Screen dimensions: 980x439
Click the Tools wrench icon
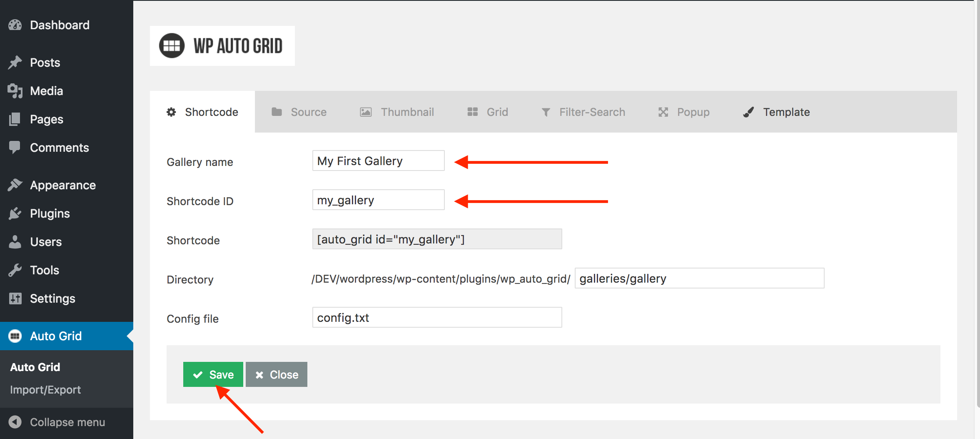click(15, 270)
